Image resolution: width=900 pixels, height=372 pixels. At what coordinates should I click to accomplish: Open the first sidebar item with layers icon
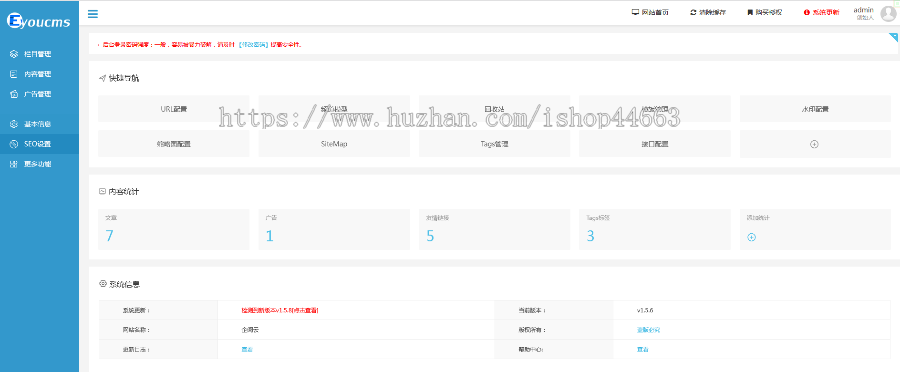coord(40,54)
